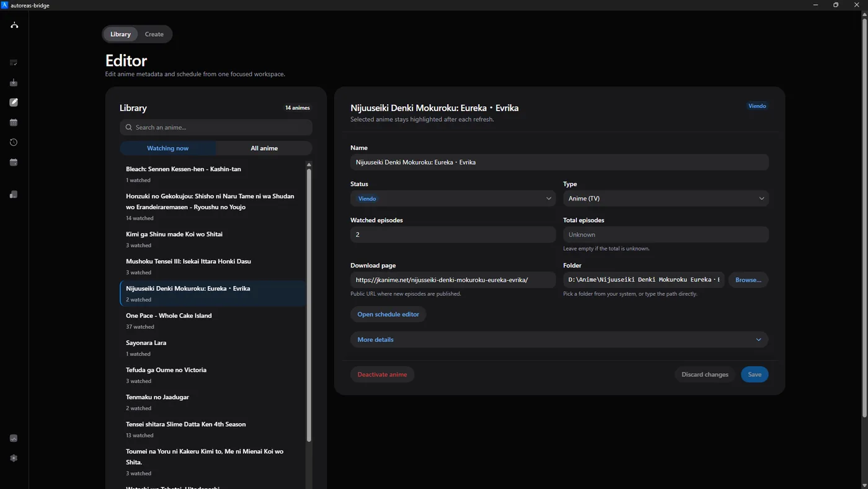Select Tefuda ga Oume no Victoria

[x=213, y=375]
